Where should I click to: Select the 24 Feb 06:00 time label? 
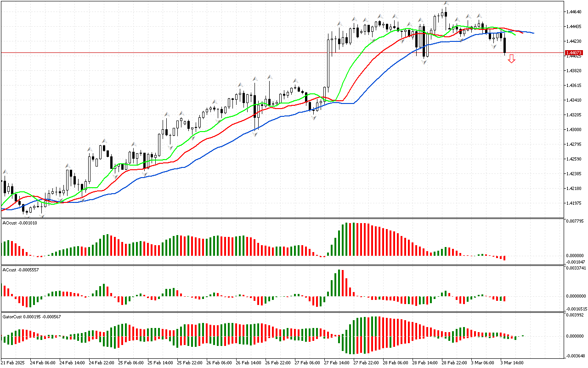pos(43,362)
